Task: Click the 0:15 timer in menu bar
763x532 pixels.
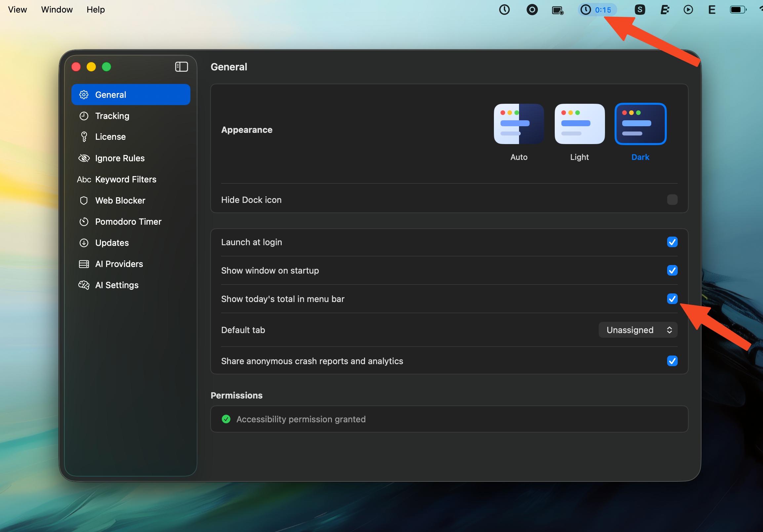Action: 597,10
